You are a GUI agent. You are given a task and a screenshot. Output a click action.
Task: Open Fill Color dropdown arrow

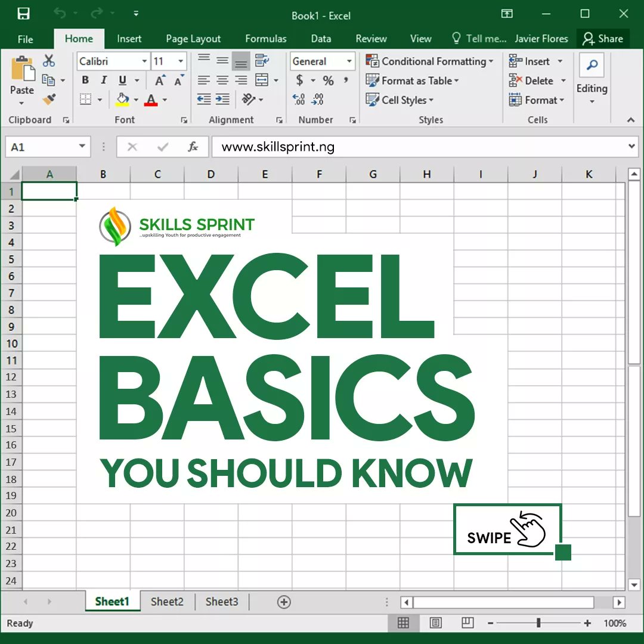tap(136, 100)
